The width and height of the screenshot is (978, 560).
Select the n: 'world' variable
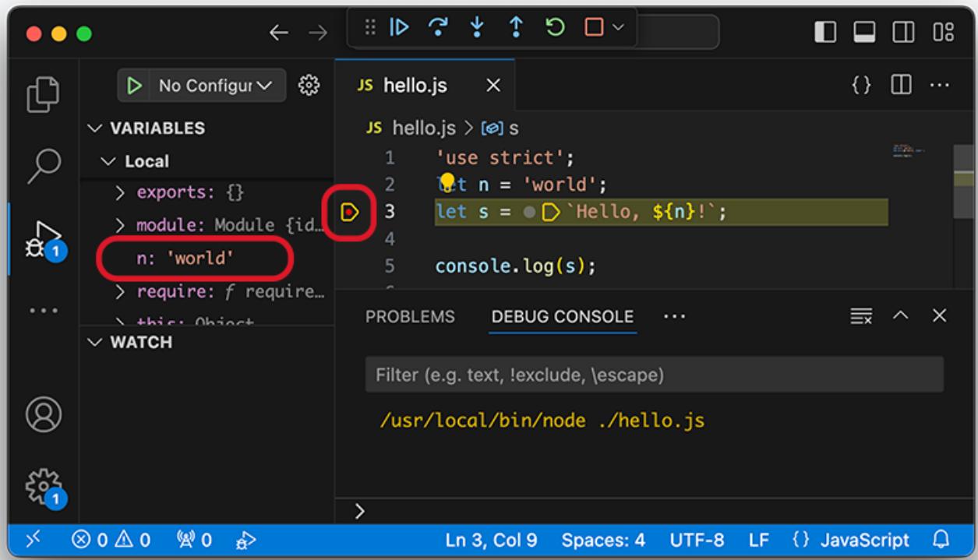pos(185,259)
